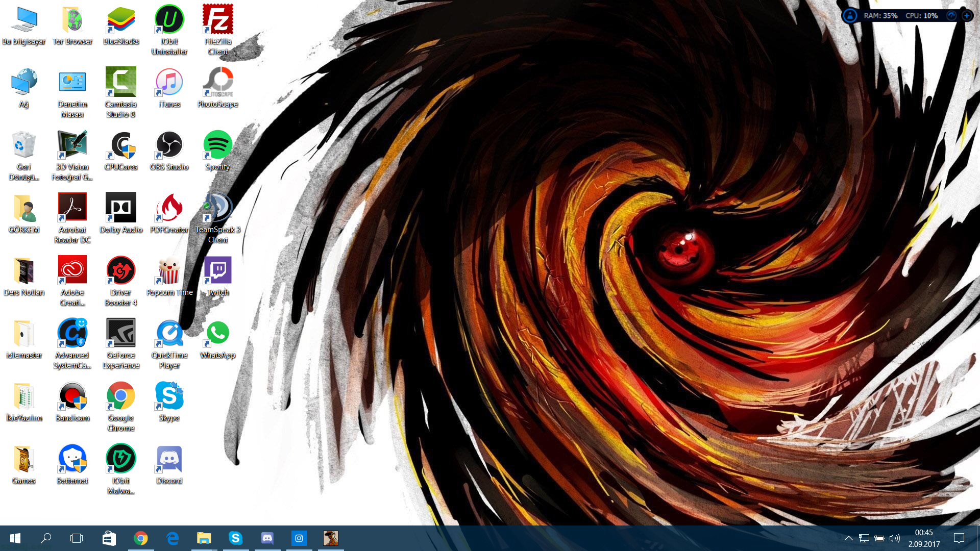Open the volume control in the tray
Screen dimensions: 980x551
(x=894, y=538)
